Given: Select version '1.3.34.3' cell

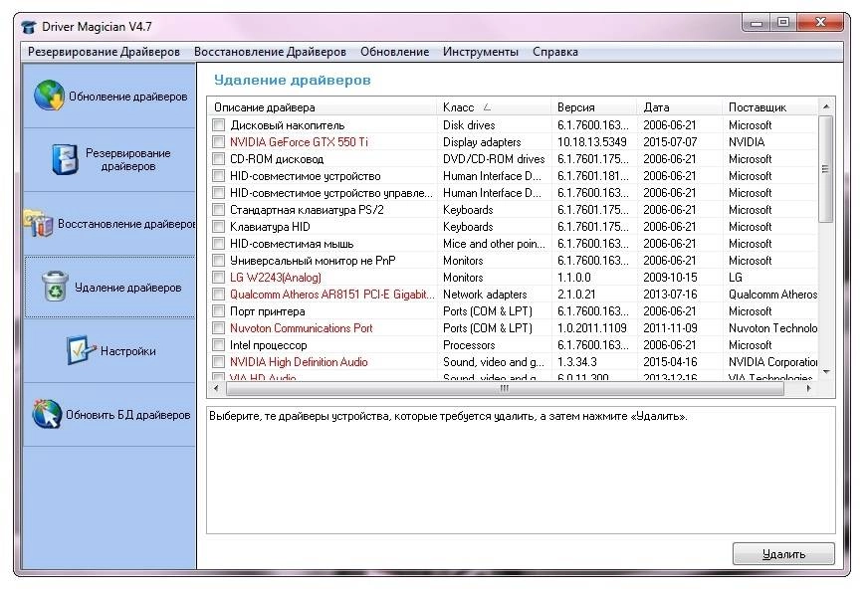Looking at the screenshot, I should click(x=576, y=362).
